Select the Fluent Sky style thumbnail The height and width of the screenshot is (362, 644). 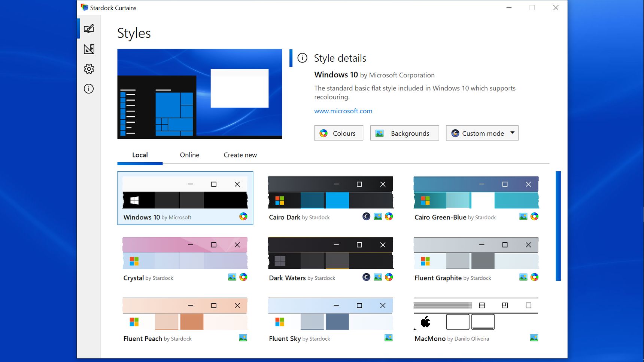pos(331,314)
